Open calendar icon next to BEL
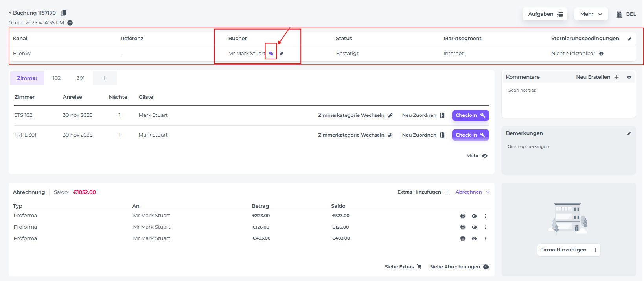Image resolution: width=644 pixels, height=281 pixels. pos(619,14)
